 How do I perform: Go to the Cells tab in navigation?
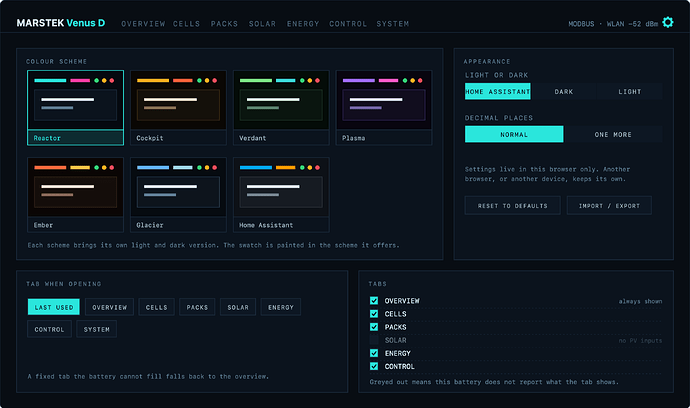[x=186, y=24]
